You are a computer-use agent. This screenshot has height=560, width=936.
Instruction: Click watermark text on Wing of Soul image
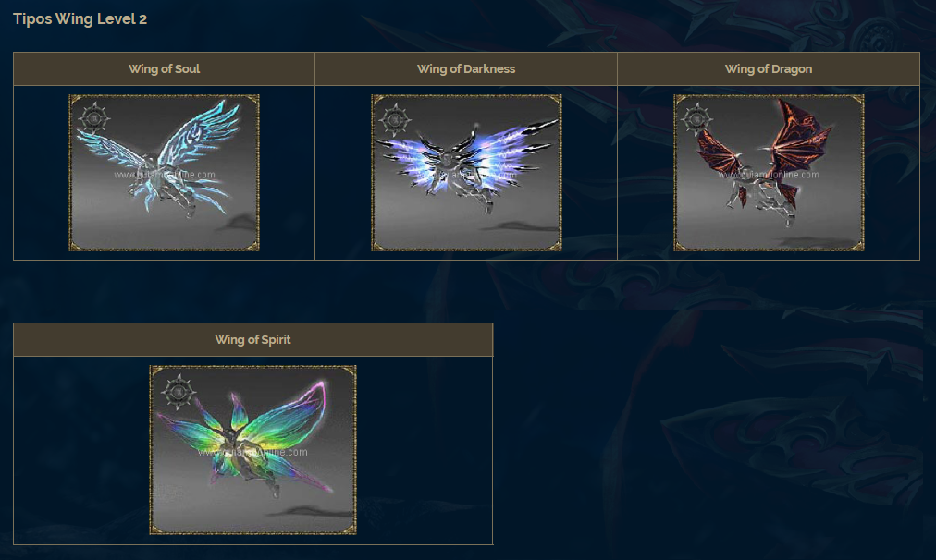tap(164, 175)
